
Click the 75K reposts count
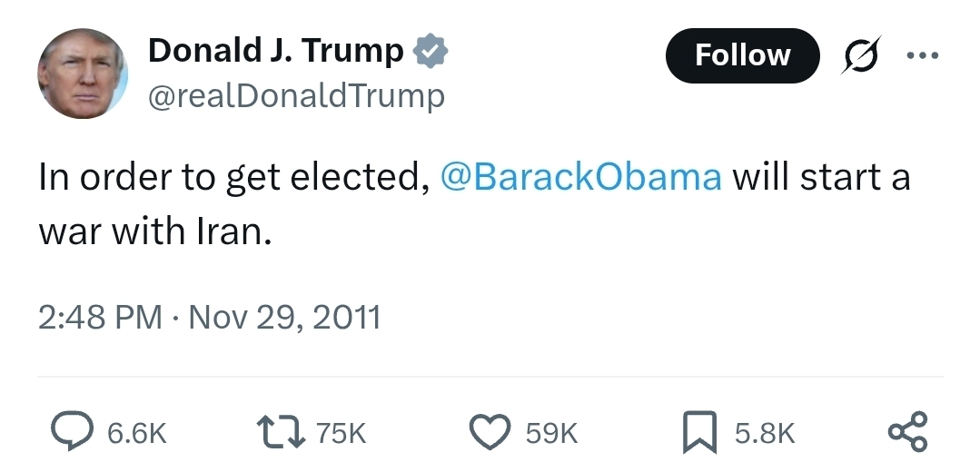point(341,434)
